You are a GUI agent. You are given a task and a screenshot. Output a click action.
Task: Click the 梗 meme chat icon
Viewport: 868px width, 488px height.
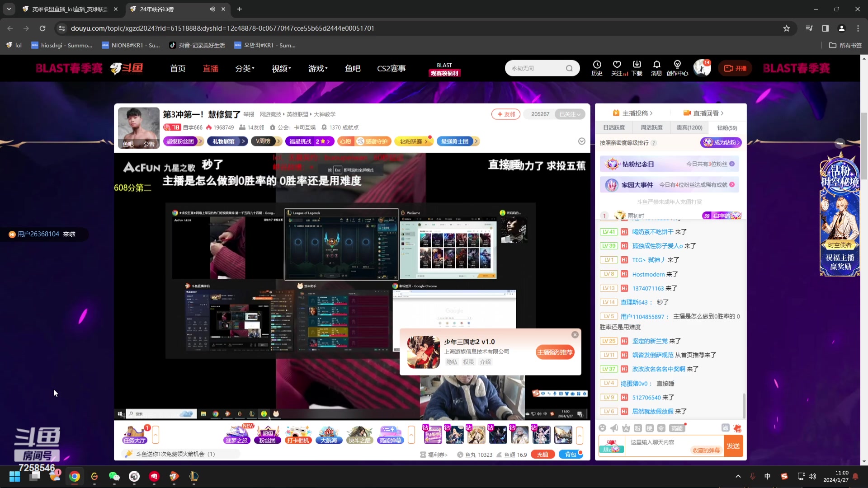(x=649, y=428)
